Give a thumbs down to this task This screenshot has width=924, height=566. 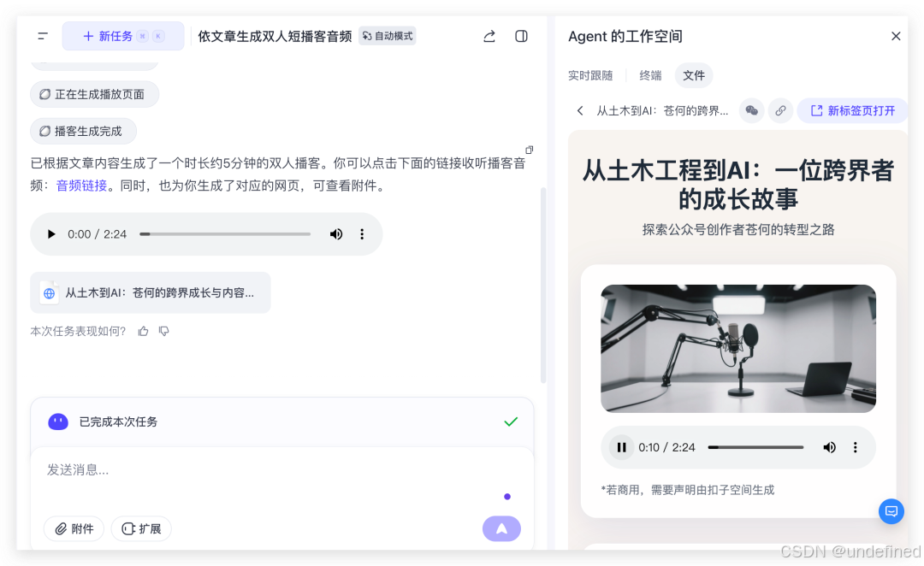tap(163, 332)
